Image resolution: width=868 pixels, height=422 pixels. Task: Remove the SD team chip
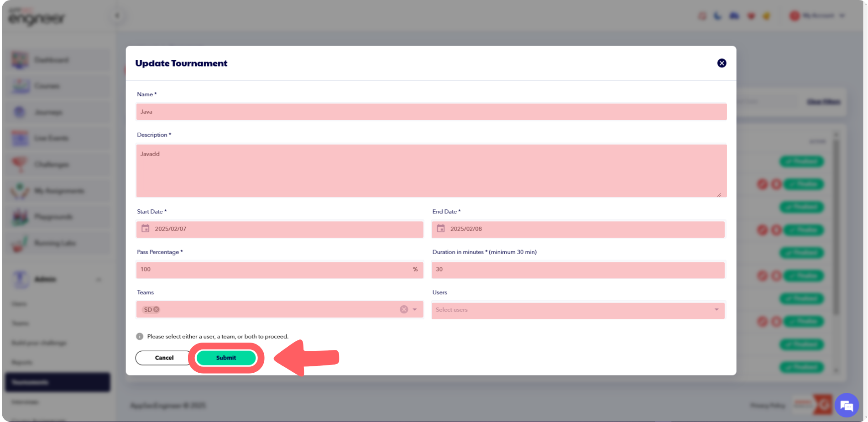pyautogui.click(x=156, y=309)
